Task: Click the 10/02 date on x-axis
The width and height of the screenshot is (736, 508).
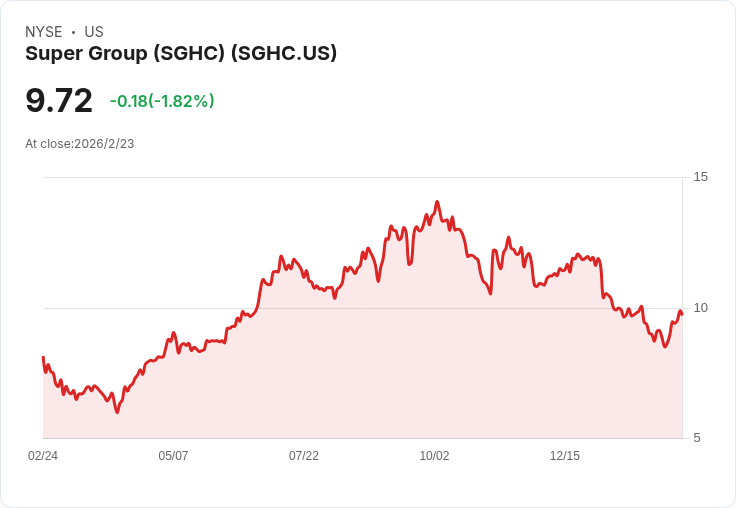Action: (x=434, y=456)
